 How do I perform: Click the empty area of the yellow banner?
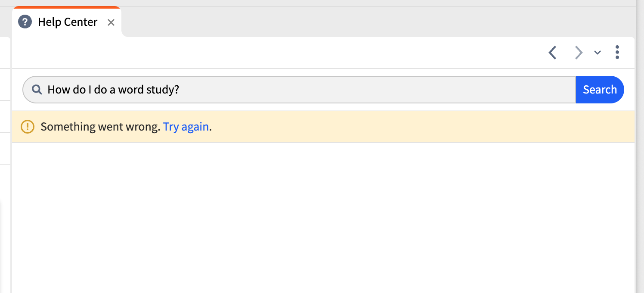tap(409, 127)
